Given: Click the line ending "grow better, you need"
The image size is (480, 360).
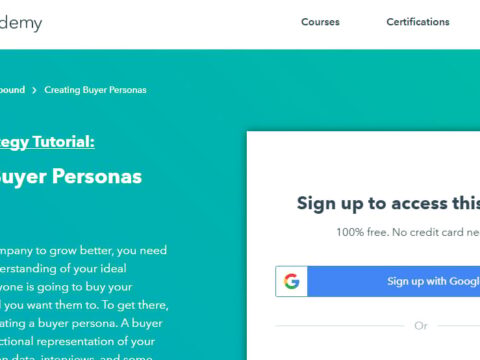Looking at the screenshot, I should point(83,251).
